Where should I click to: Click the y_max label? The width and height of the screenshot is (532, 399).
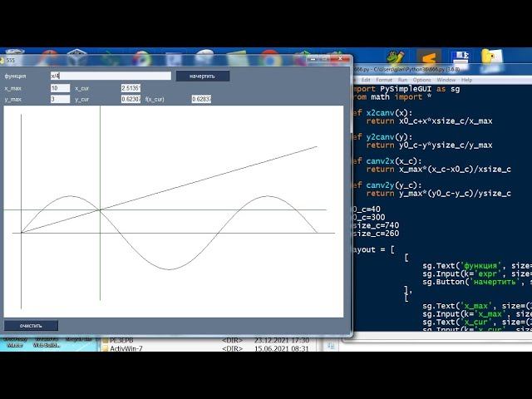pos(13,100)
